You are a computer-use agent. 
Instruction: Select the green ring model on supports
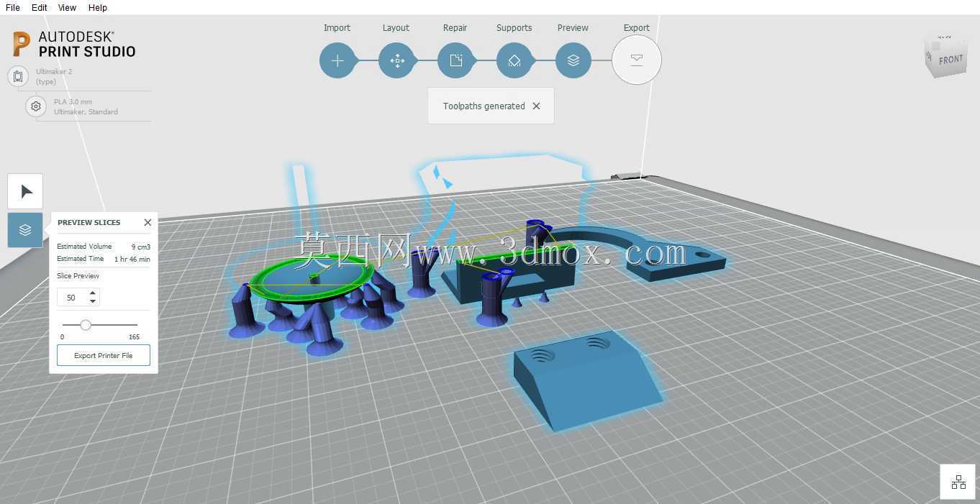[311, 279]
